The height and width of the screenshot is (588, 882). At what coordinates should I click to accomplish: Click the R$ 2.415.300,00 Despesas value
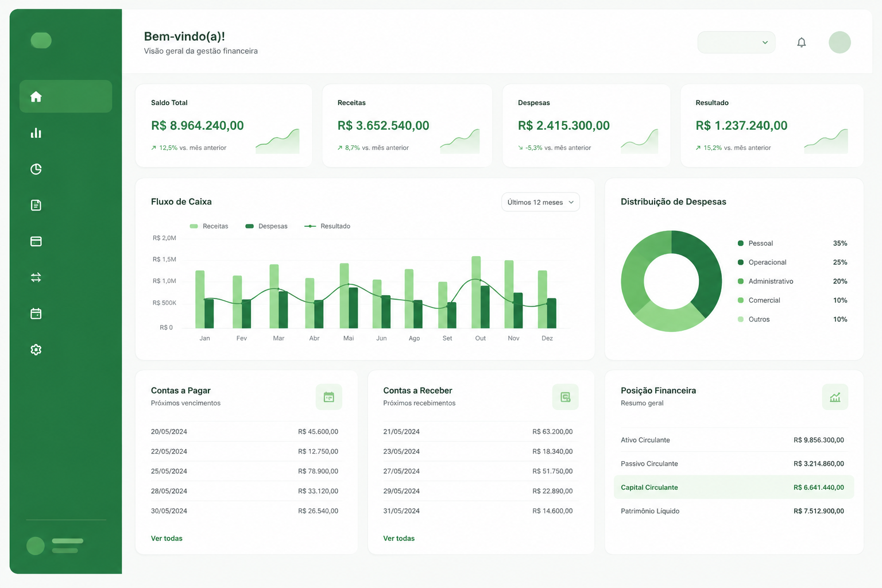click(x=564, y=126)
